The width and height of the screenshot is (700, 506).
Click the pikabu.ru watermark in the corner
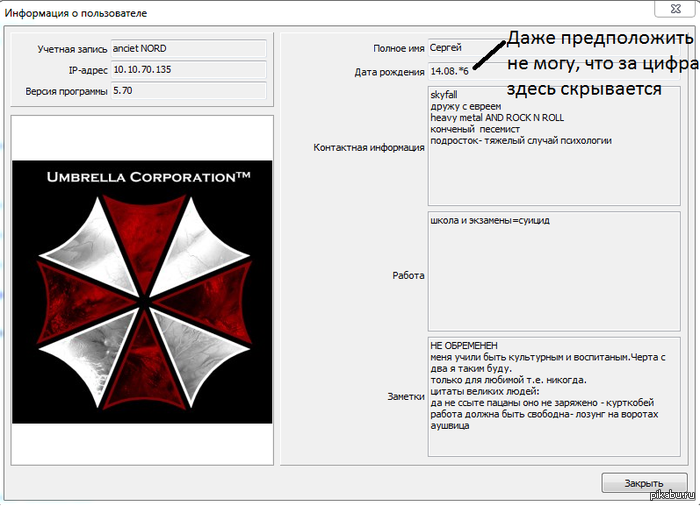(x=670, y=495)
